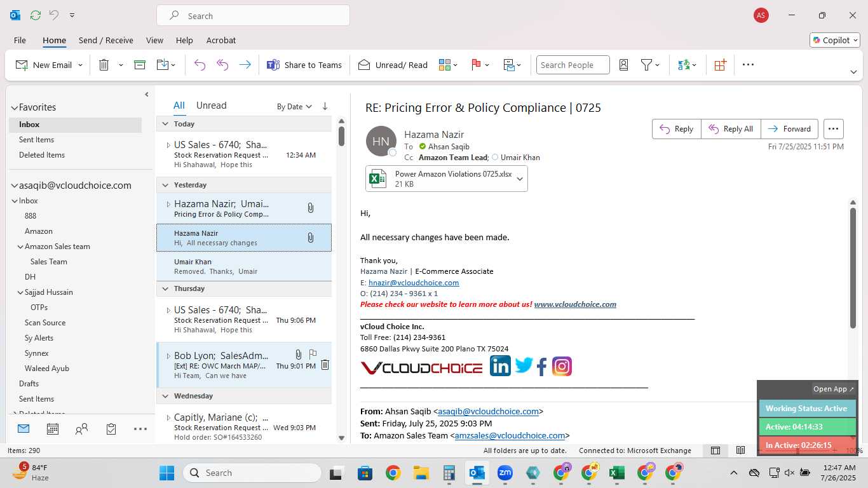Switch to the Mail view icon
Viewport: 868px width, 488px height.
[24, 429]
